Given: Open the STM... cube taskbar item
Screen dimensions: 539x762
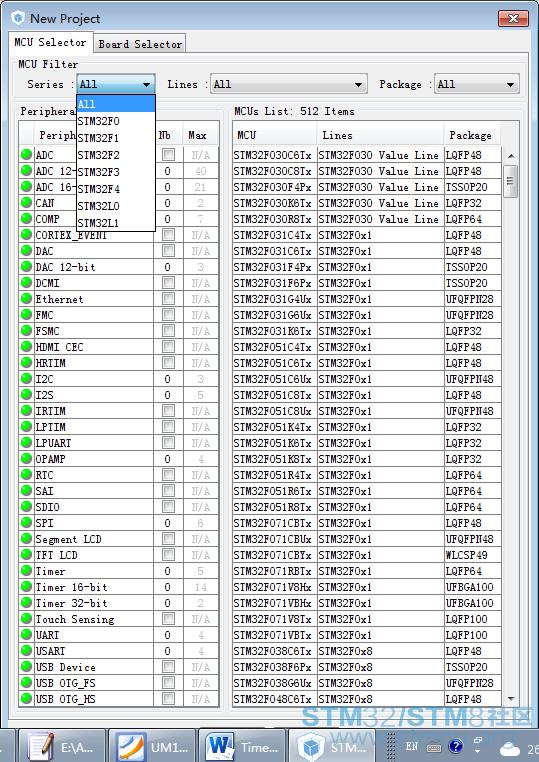Looking at the screenshot, I should [x=331, y=746].
